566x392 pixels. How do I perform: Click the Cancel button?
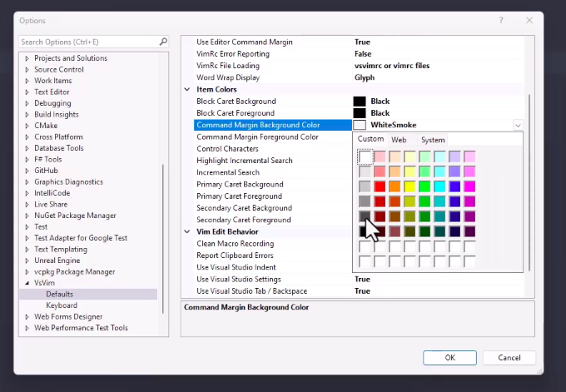tap(509, 357)
